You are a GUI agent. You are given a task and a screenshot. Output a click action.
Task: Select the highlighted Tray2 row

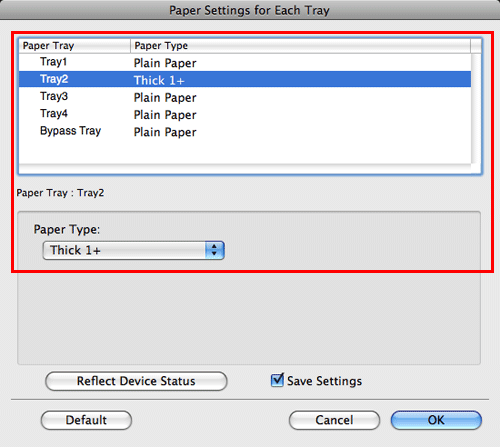(245, 79)
